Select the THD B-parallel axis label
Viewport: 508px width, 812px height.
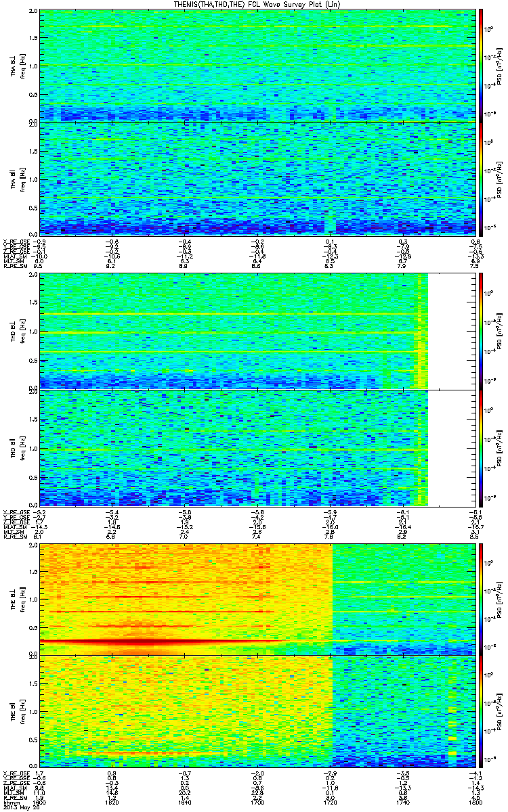coord(13,447)
